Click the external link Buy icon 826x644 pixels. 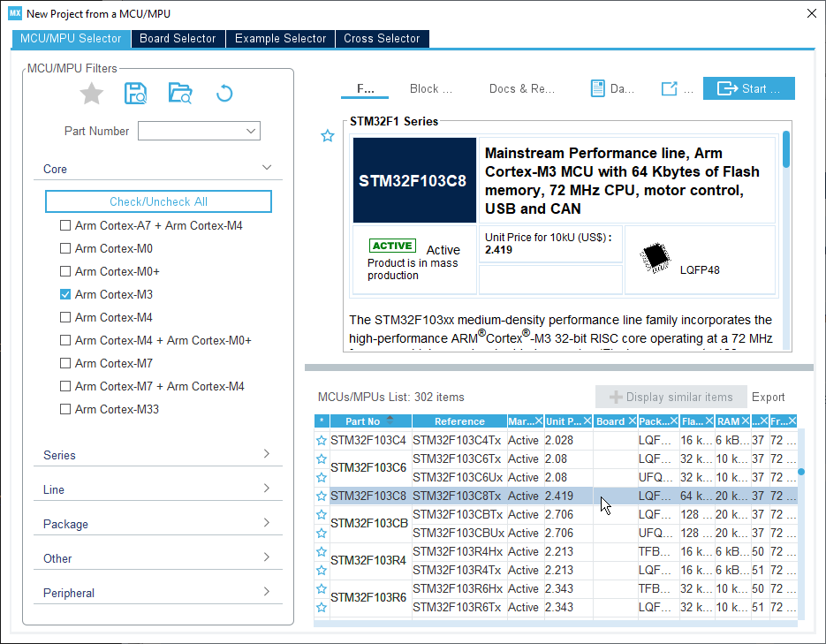click(669, 88)
